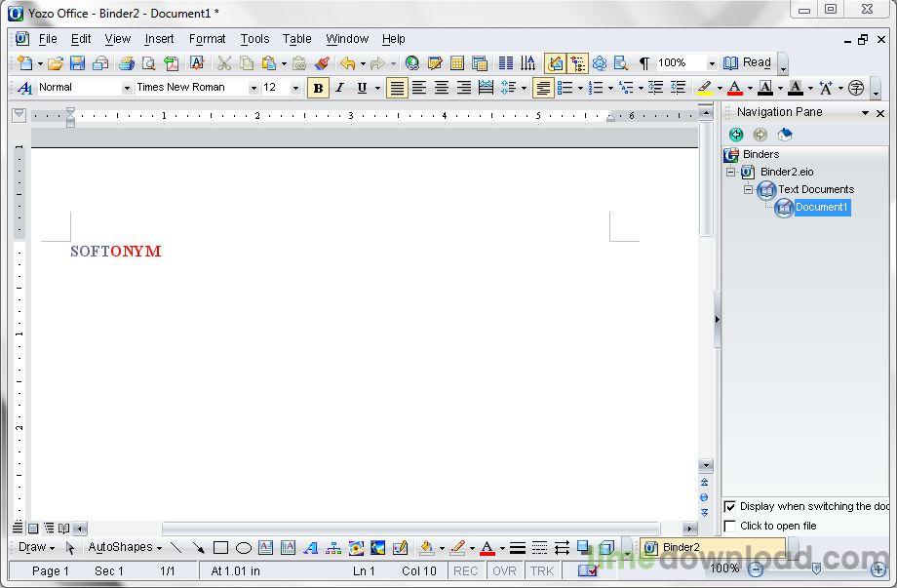
Task: Insert WordArt from Draw toolbar
Action: pyautogui.click(x=310, y=548)
